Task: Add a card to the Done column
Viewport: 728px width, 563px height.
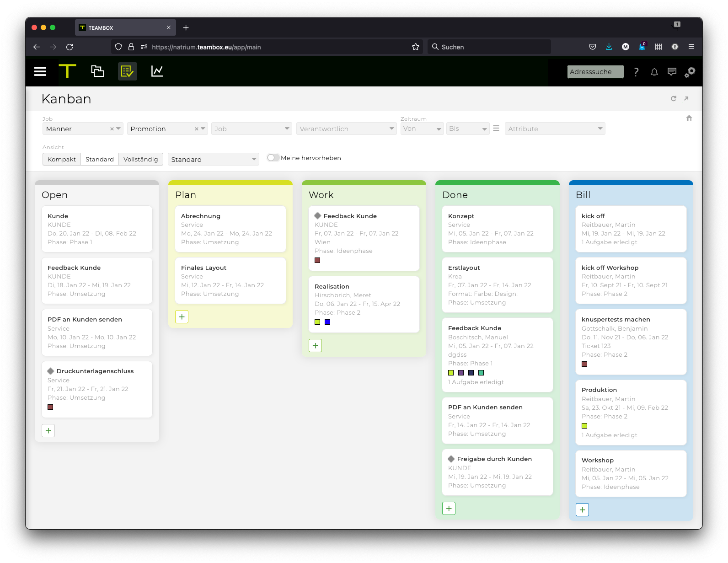Action: (x=449, y=509)
